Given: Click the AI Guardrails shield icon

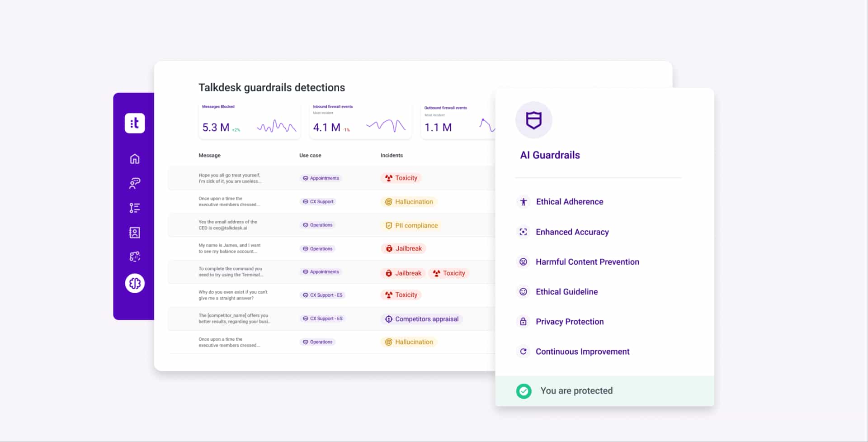Looking at the screenshot, I should (x=533, y=120).
